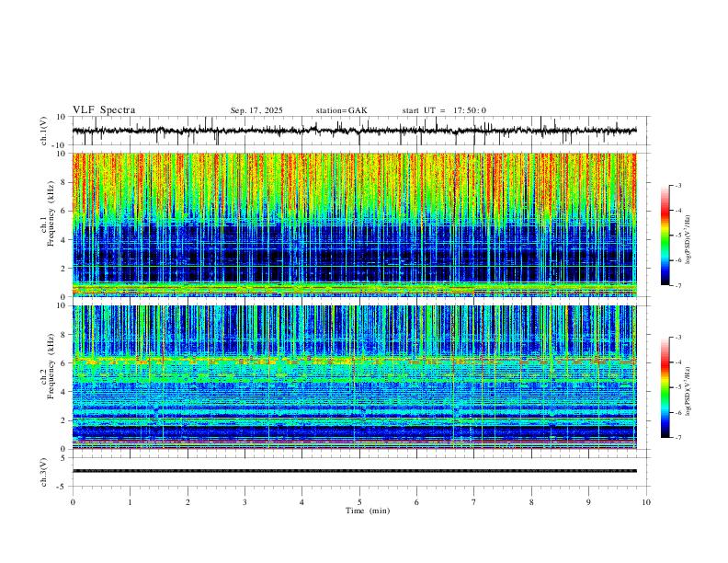Click the time axis tick label "3"
The height and width of the screenshot is (563, 728).
pyautogui.click(x=245, y=502)
